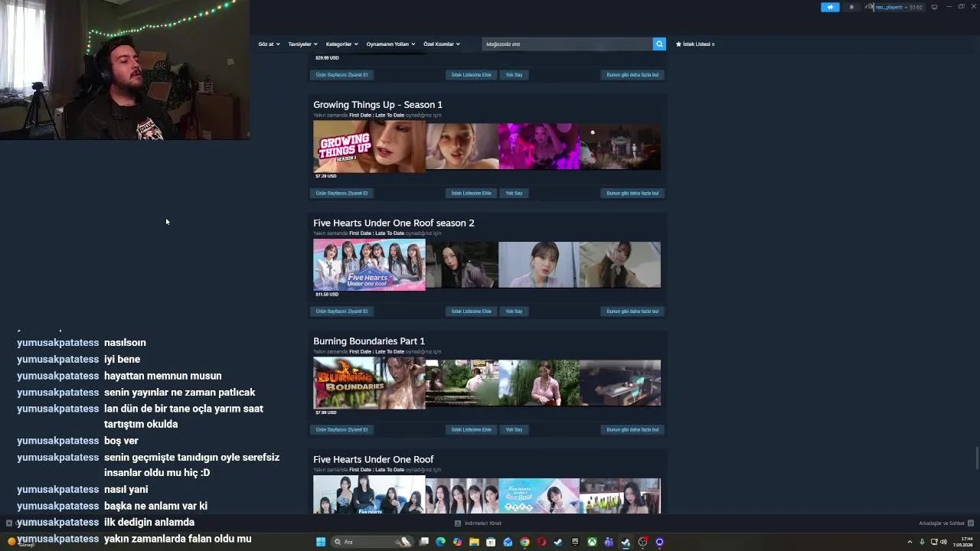Expand the Göz at dropdown menu

click(x=269, y=44)
